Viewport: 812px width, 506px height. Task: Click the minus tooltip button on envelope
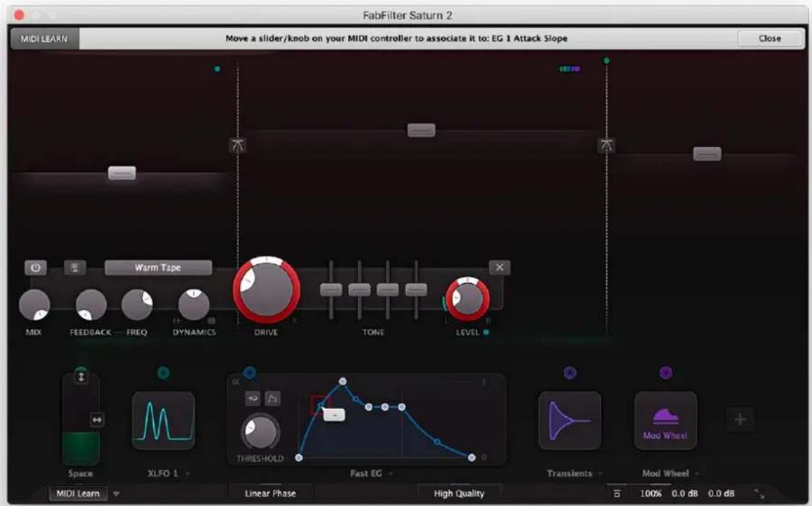click(x=334, y=415)
